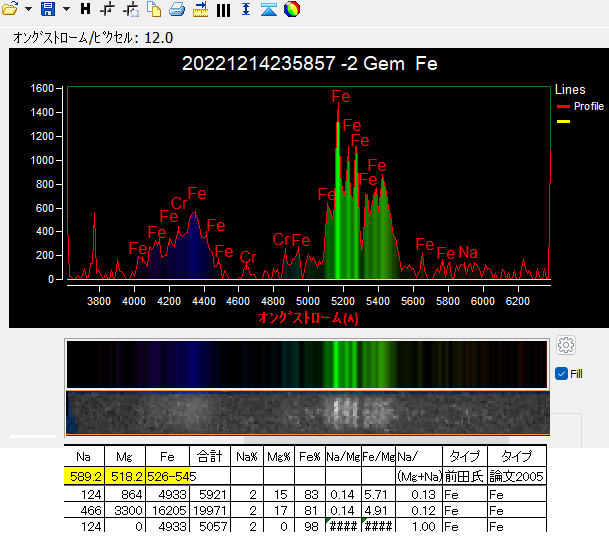Click the bold H toolbar icon
The image size is (609, 537).
coord(85,9)
